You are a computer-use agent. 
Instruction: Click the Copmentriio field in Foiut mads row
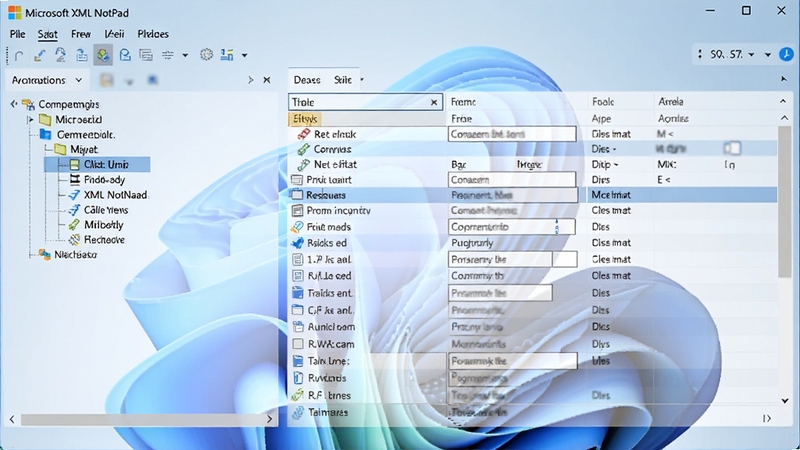coord(512,227)
